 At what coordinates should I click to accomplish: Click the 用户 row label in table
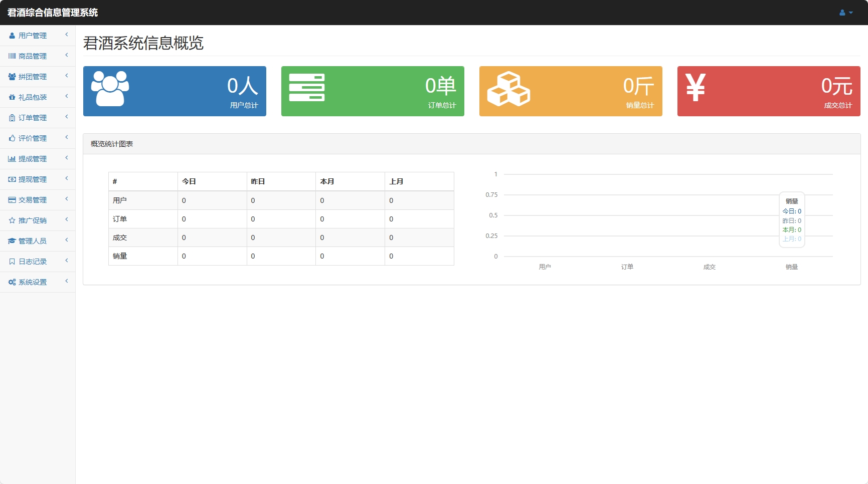[120, 200]
